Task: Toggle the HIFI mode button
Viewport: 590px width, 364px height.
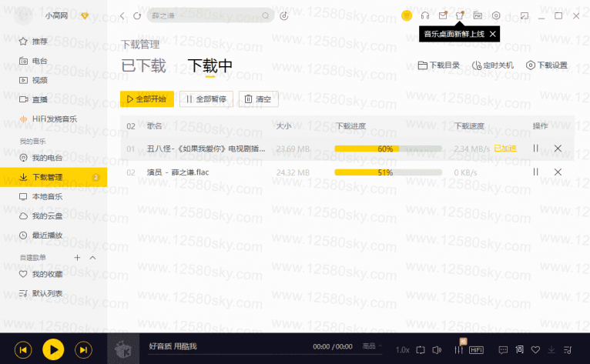Action: (476, 350)
